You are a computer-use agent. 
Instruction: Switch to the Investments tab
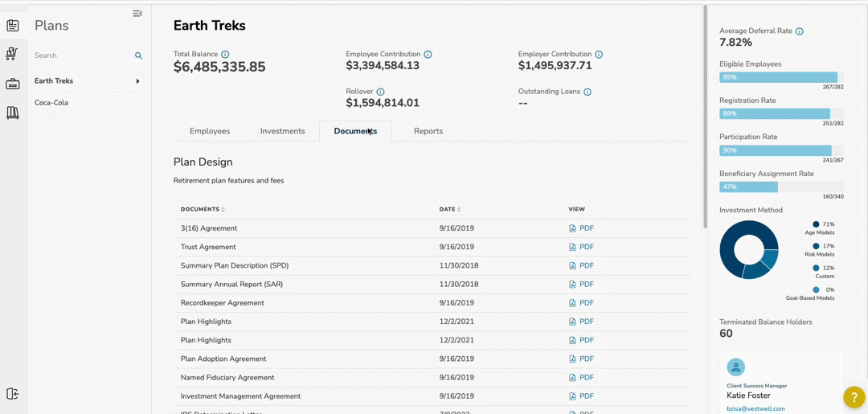point(282,131)
